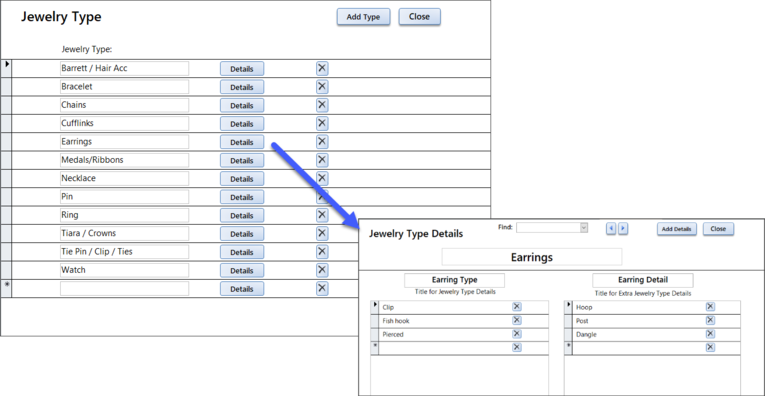
Task: Open Details for Chains
Action: 242,105
